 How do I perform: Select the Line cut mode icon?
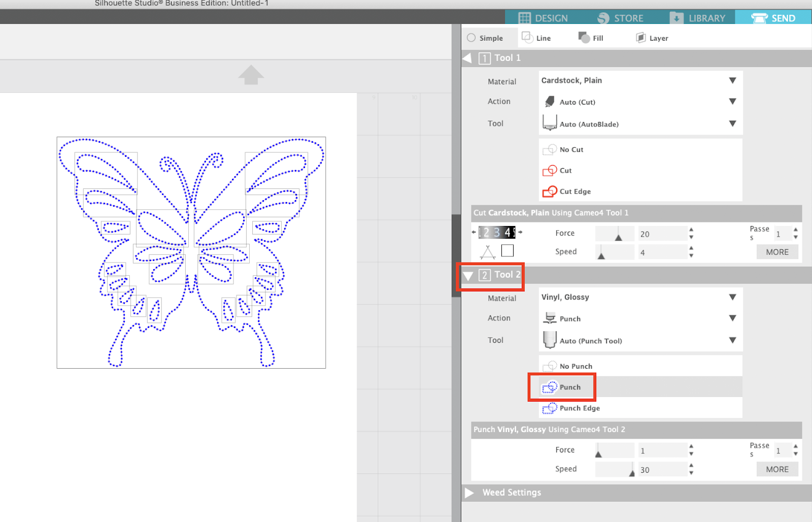tap(537, 37)
